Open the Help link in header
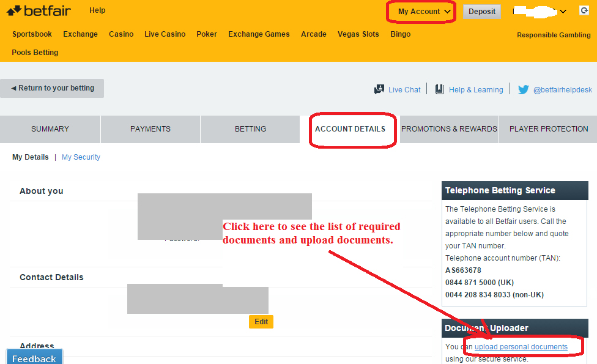The width and height of the screenshot is (597, 364). pyautogui.click(x=97, y=10)
